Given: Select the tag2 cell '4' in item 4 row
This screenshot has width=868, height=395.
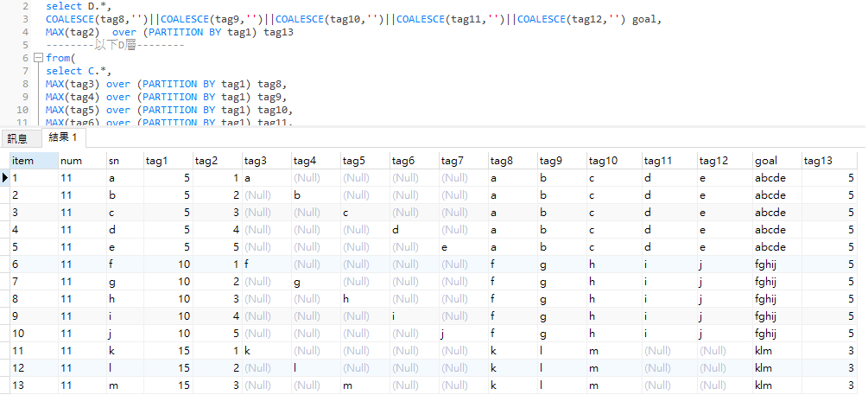Looking at the screenshot, I should pos(217,229).
